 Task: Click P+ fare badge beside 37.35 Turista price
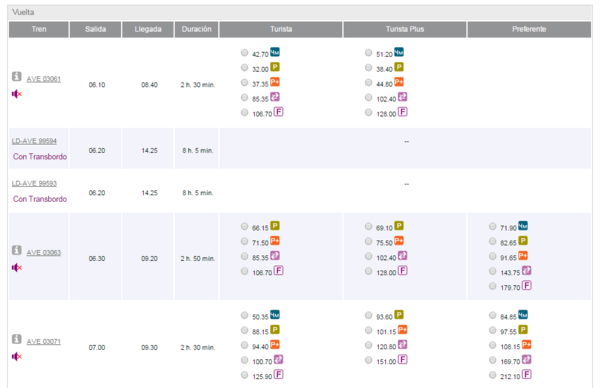pos(275,82)
